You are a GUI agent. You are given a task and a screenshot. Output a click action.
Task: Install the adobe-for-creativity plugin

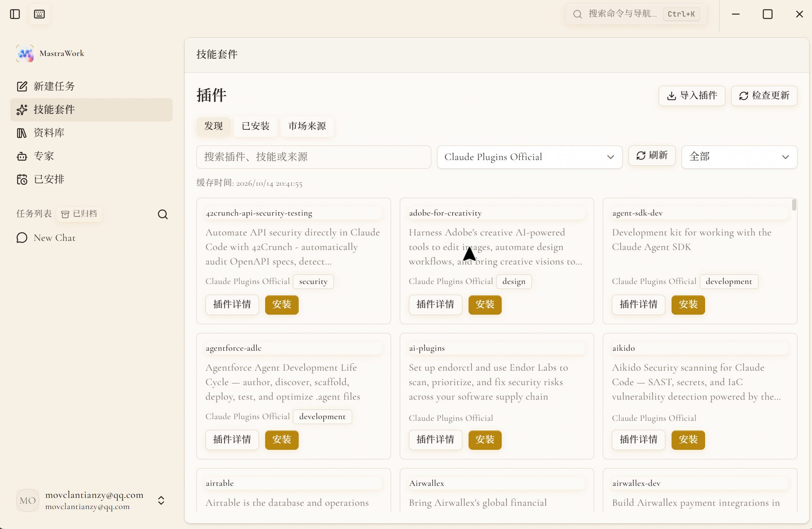tap(485, 305)
